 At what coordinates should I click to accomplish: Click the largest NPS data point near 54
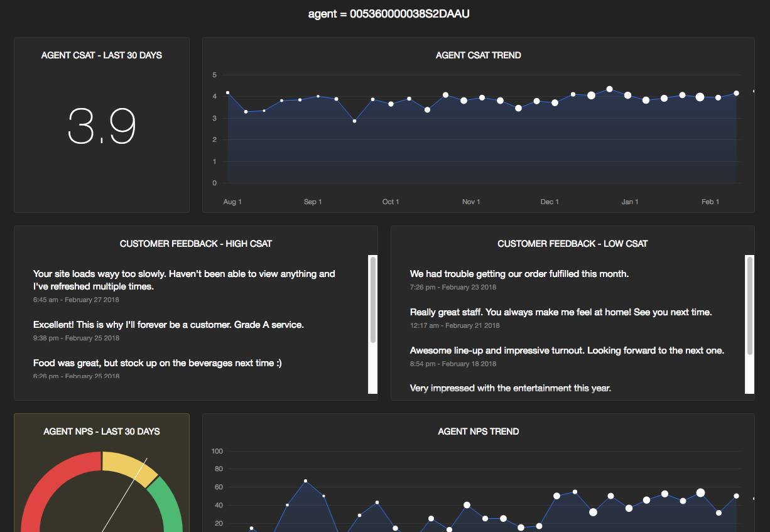[701, 493]
